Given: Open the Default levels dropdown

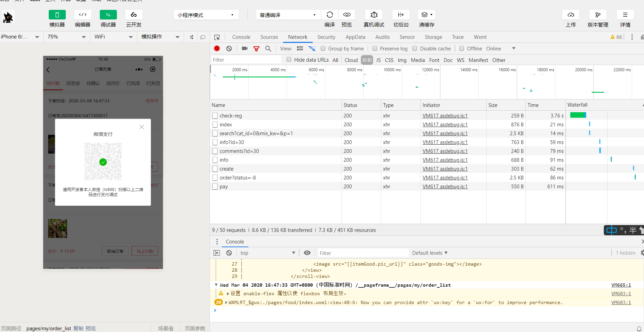Looking at the screenshot, I should [430, 253].
